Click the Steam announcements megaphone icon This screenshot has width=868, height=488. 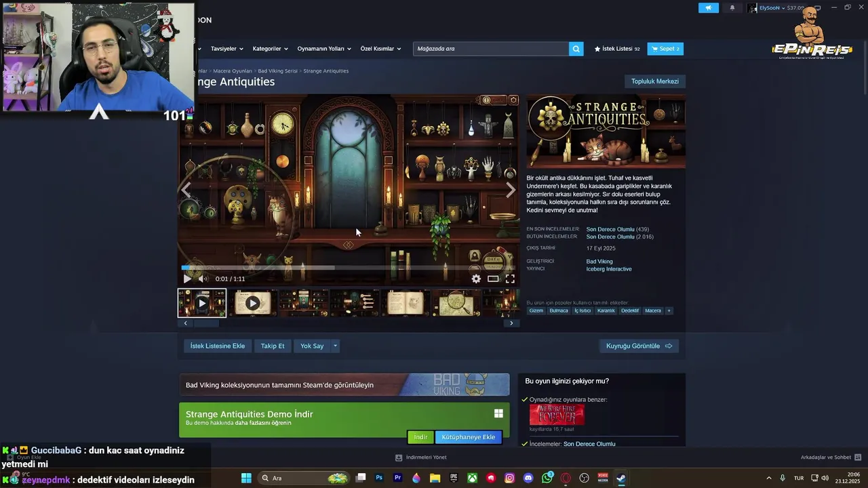pos(708,8)
